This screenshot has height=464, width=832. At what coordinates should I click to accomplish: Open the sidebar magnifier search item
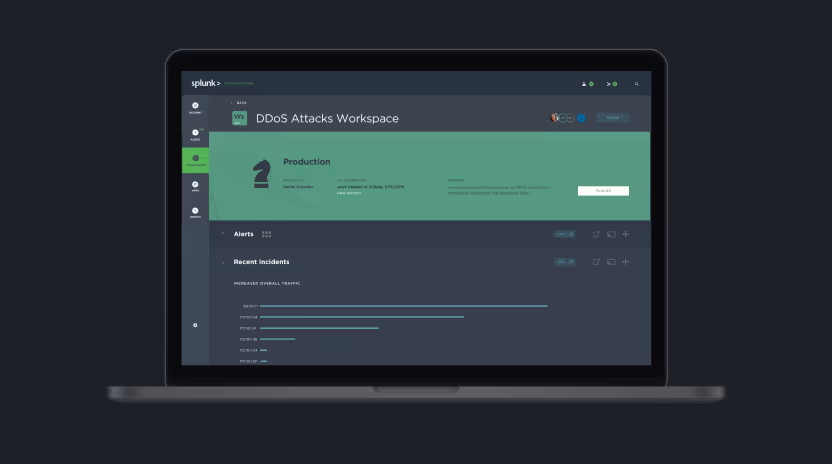(x=195, y=213)
